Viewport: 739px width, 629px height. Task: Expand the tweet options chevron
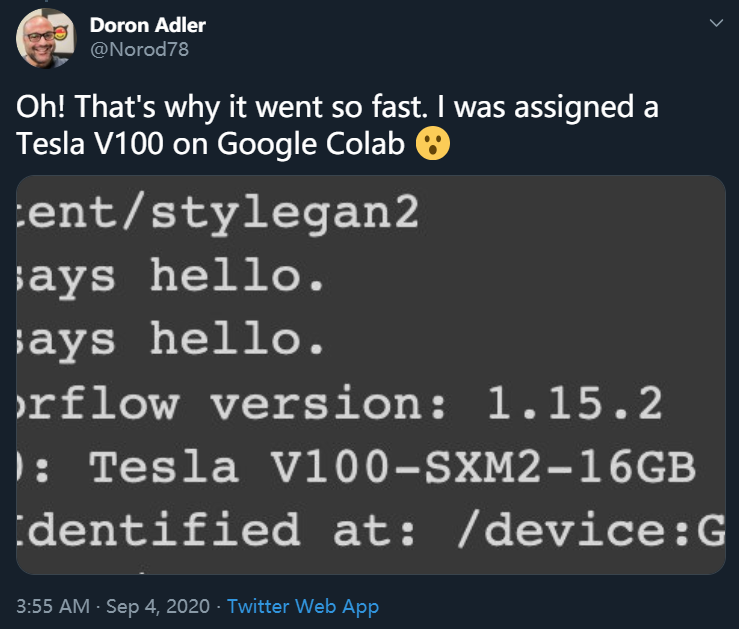coord(714,23)
